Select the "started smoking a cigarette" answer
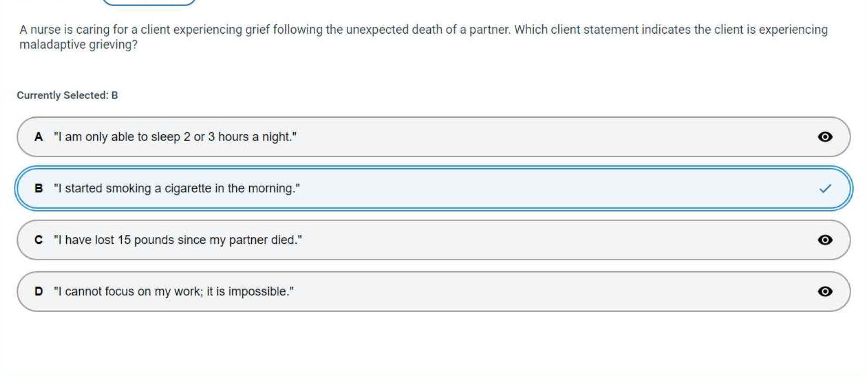The width and height of the screenshot is (868, 376). tap(177, 188)
